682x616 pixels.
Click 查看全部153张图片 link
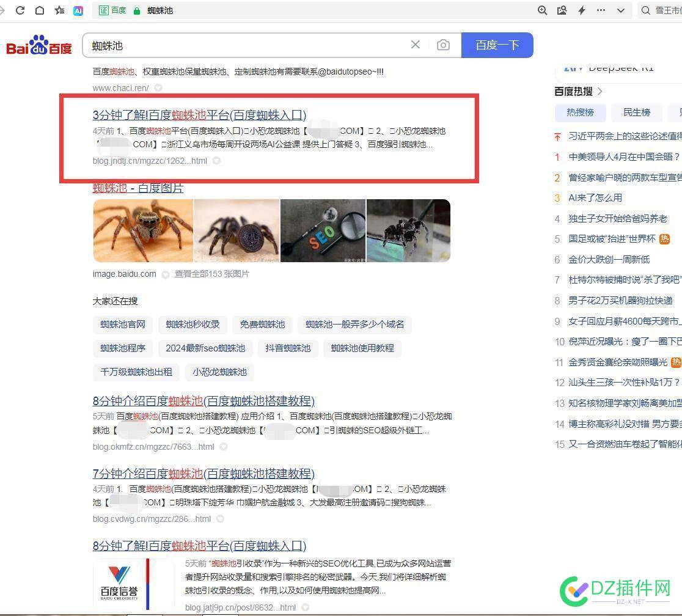[x=212, y=274]
